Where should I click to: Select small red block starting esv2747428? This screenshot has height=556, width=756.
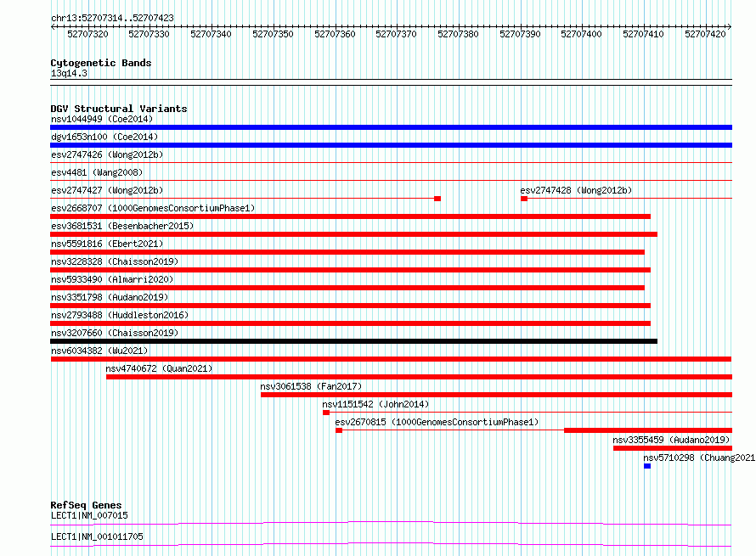tap(524, 199)
